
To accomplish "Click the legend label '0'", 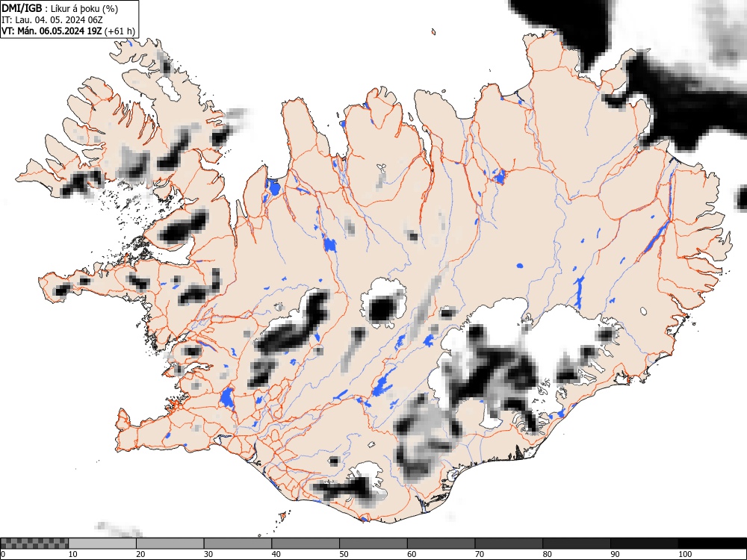I will [x=3, y=554].
